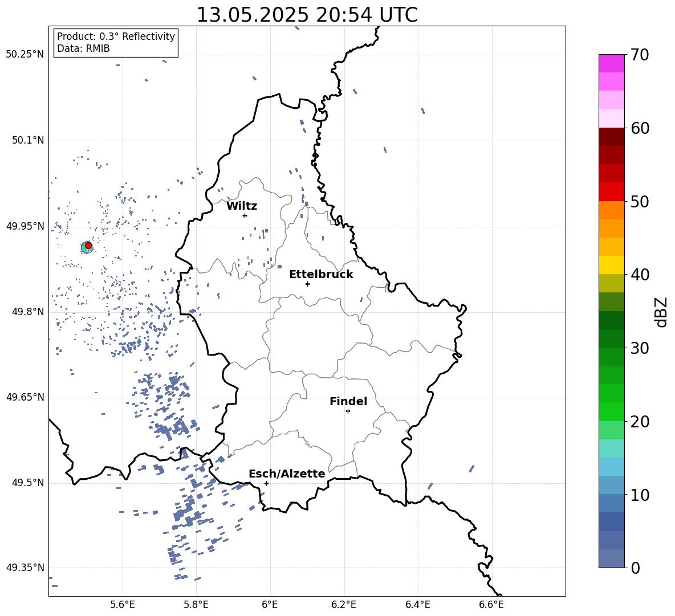This screenshot has height=616, width=675.
Task: Click the 6.2°E longitude label
Action: click(x=344, y=605)
